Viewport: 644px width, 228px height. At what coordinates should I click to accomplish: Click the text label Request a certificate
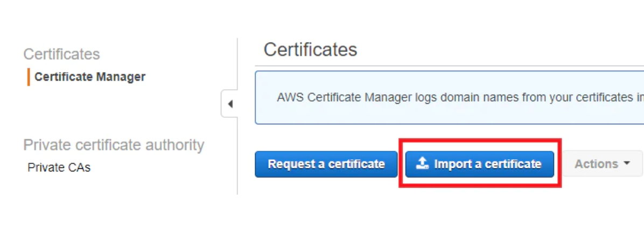tap(326, 164)
